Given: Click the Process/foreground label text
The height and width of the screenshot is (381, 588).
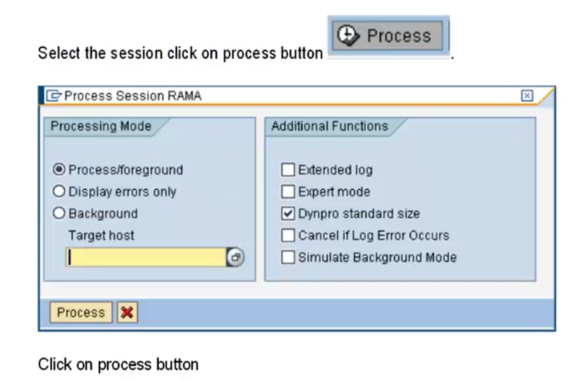Looking at the screenshot, I should 126,170.
